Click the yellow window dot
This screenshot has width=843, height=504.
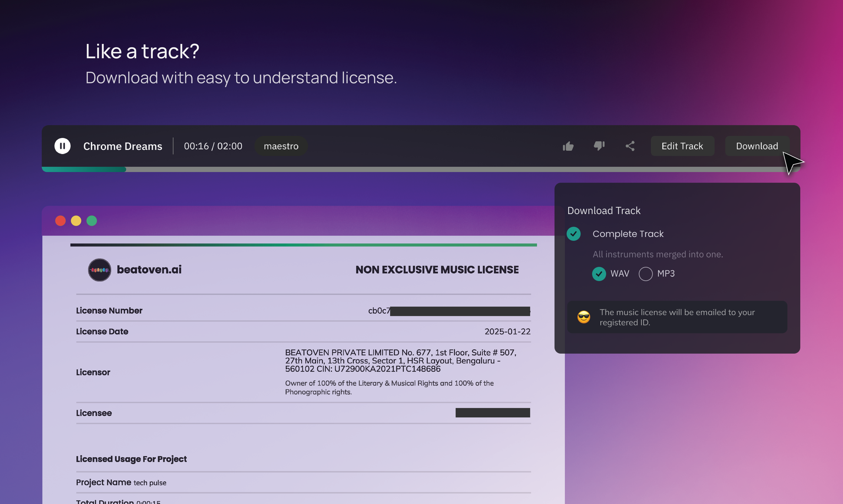click(76, 221)
